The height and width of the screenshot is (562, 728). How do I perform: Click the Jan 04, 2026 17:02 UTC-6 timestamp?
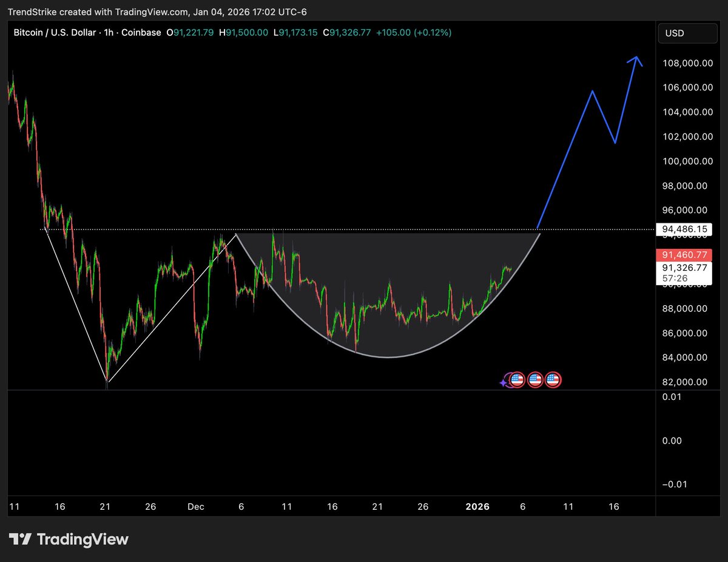pos(251,11)
